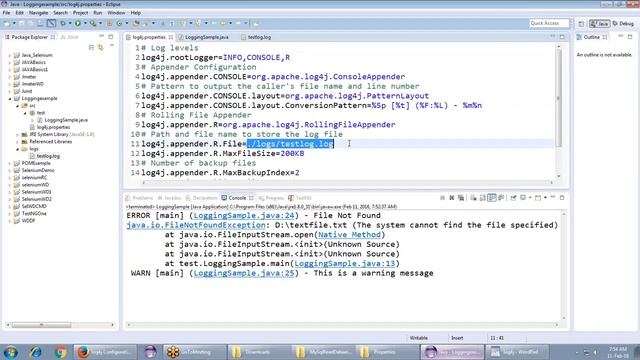Screen dimensions: 640x360
Task: Click the Package Explorer horizontal scrollbar
Action: 42,325
